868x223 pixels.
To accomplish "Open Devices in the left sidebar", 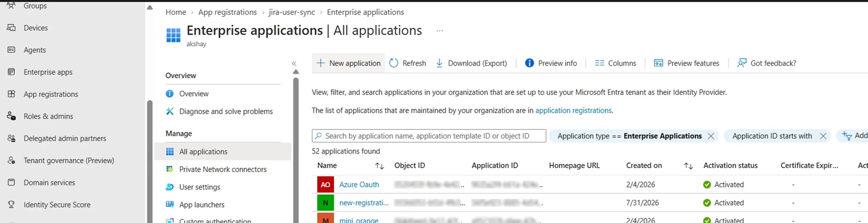I will 36,28.
